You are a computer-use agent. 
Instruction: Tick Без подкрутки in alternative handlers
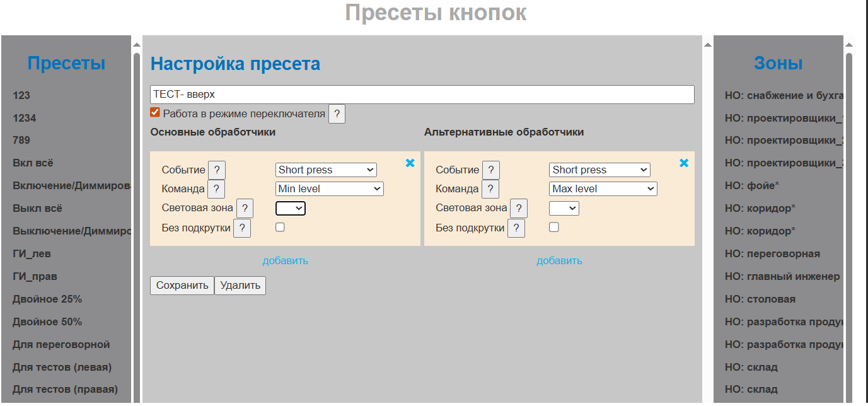553,228
